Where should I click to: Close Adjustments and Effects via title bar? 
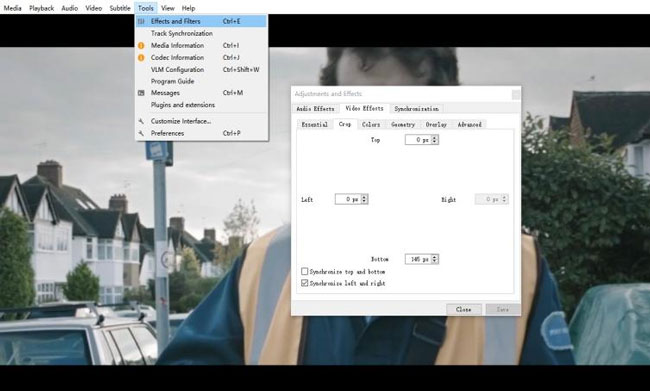coord(516,95)
